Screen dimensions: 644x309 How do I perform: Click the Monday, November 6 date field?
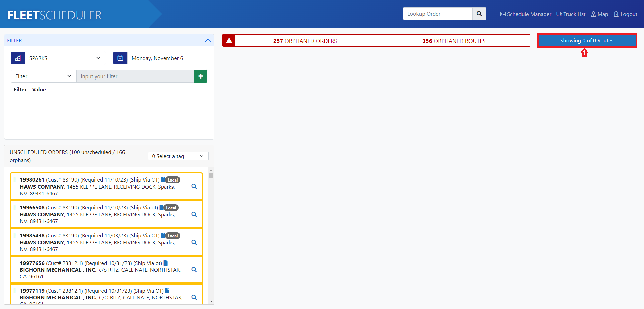pos(167,58)
